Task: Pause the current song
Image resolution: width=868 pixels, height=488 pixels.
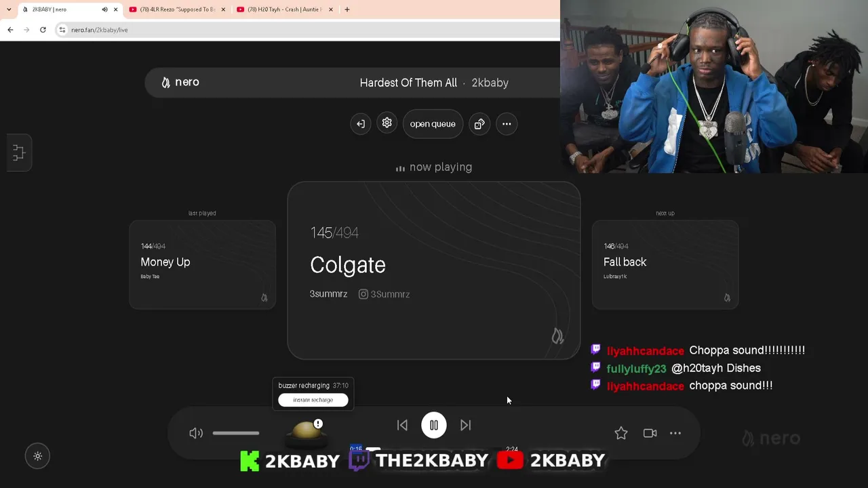Action: [x=434, y=425]
